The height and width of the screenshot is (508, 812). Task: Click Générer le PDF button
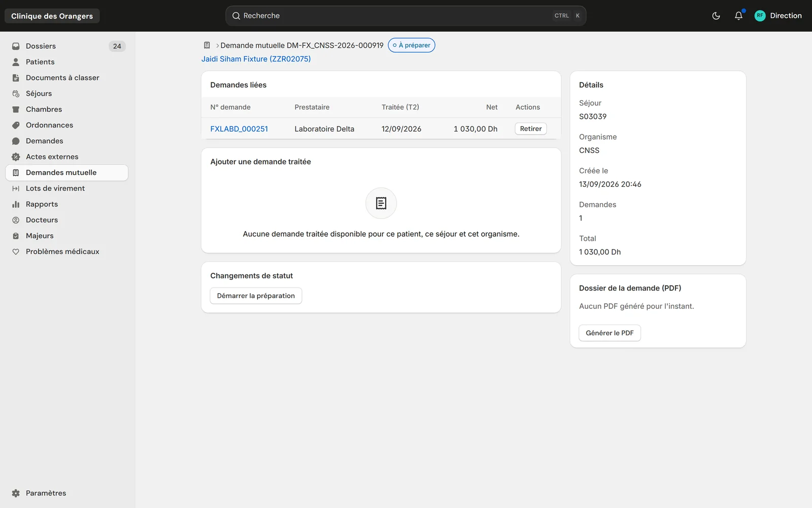(x=610, y=333)
